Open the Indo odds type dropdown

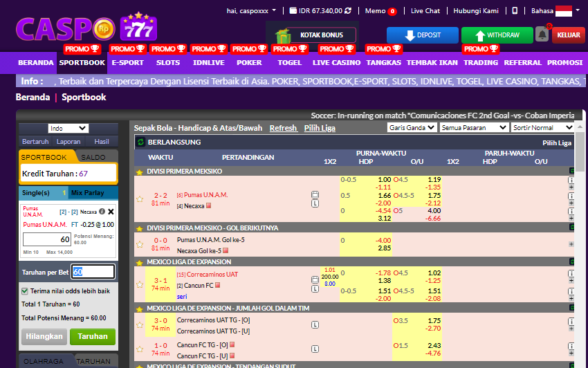tap(68, 128)
